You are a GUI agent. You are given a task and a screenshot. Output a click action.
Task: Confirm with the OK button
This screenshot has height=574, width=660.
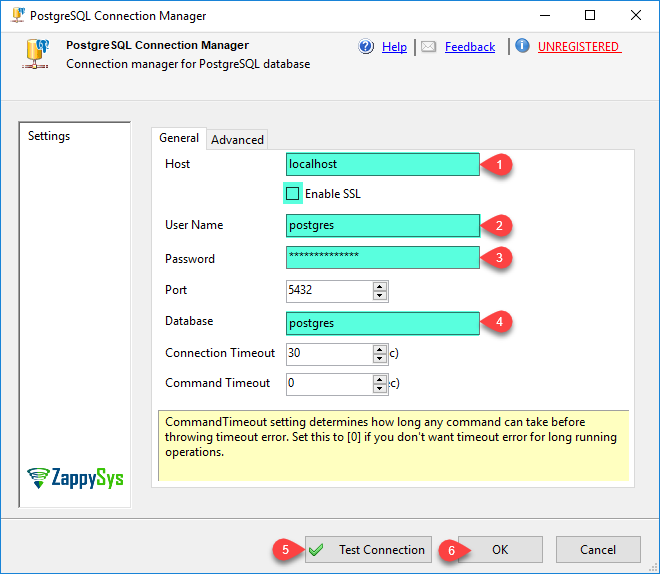[x=500, y=550]
